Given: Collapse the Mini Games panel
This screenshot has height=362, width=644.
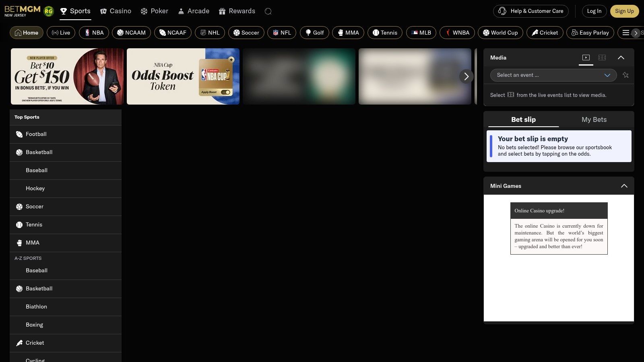Looking at the screenshot, I should click(624, 186).
